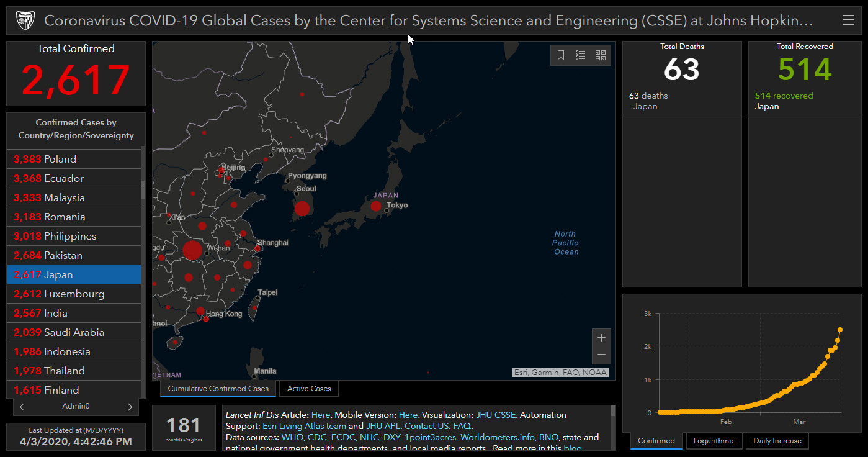
Task: Click the Tokyo label on the map
Action: pos(397,206)
